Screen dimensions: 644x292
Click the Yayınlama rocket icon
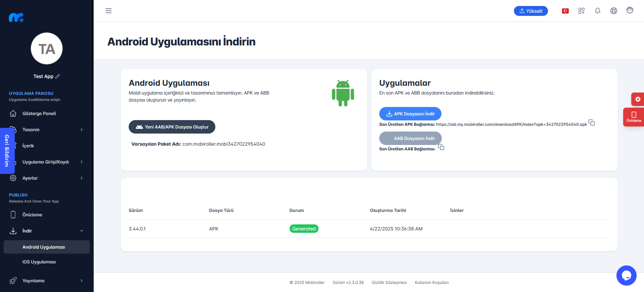click(x=13, y=281)
